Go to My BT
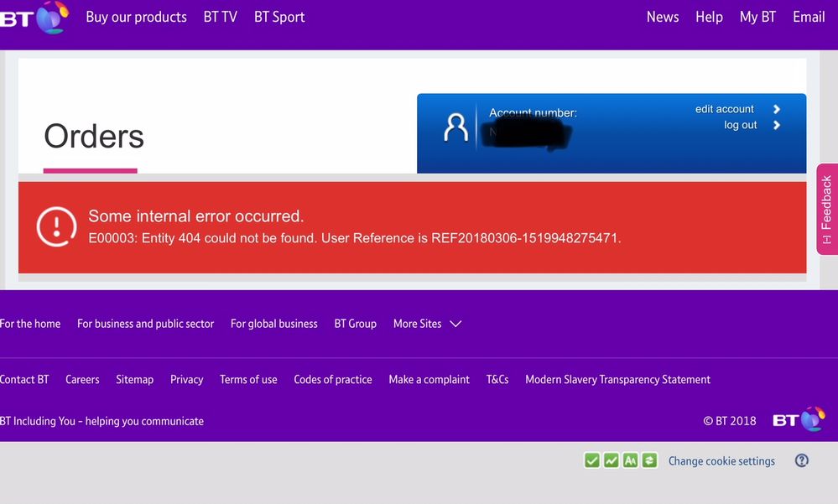838x504 pixels. coord(757,18)
